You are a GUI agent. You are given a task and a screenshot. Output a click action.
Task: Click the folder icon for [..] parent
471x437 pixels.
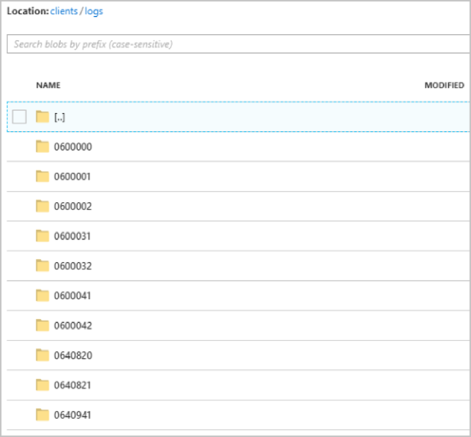pos(42,117)
